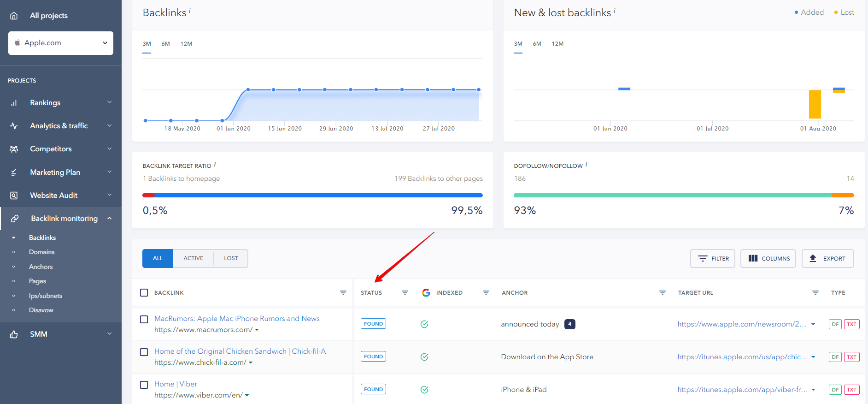Image resolution: width=868 pixels, height=404 pixels.
Task: Click the Dofollow/Nofollow info icon
Action: pyautogui.click(x=586, y=164)
